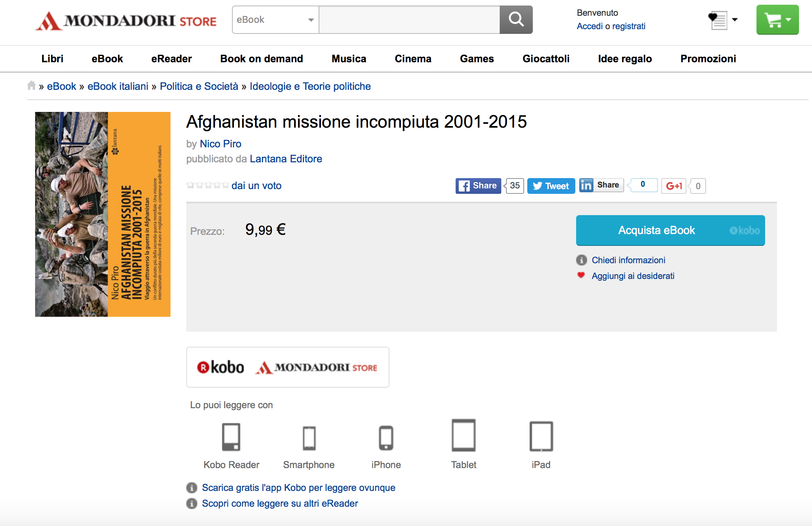812x526 pixels.
Task: Click into the search text field
Action: (x=409, y=20)
